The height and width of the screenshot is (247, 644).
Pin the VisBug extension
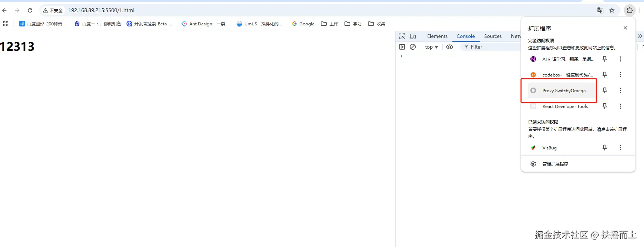tap(605, 148)
